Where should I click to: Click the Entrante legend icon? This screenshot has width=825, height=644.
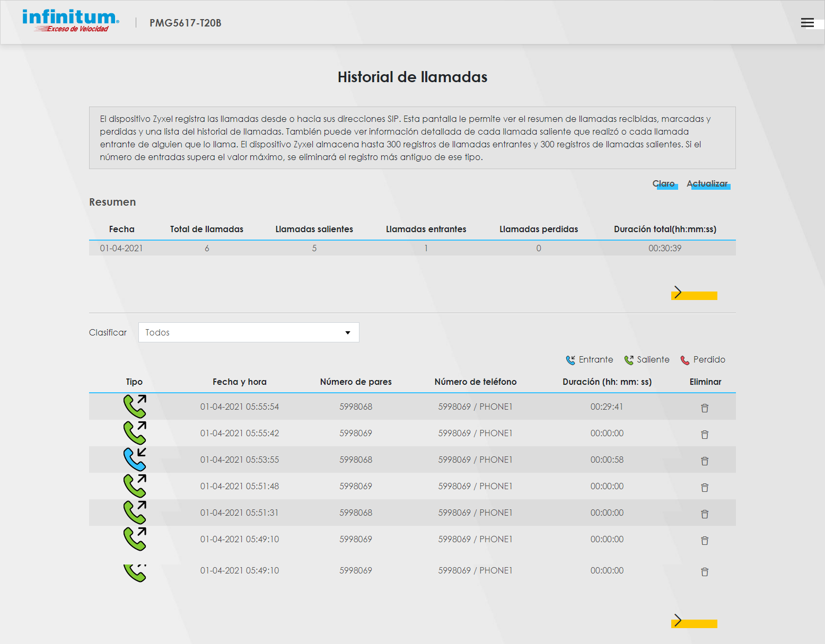[571, 360]
